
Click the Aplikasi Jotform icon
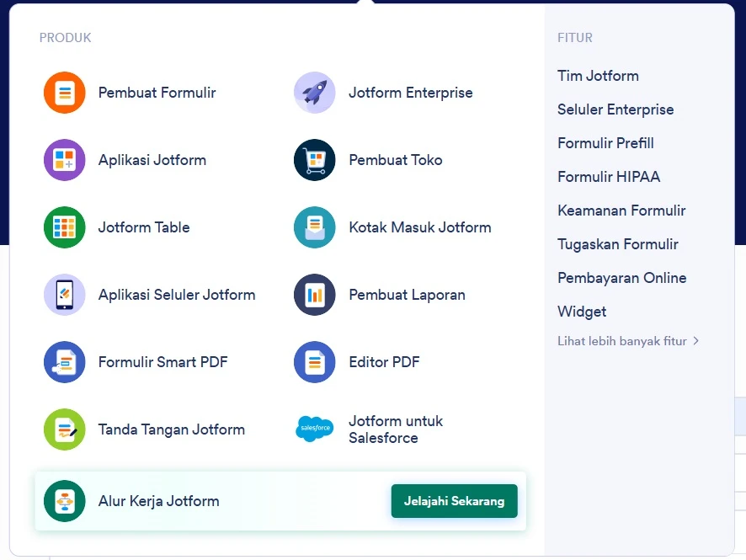tap(64, 160)
